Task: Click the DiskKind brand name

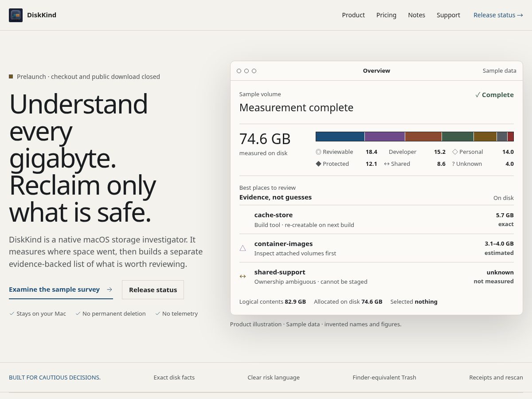Action: (42, 15)
